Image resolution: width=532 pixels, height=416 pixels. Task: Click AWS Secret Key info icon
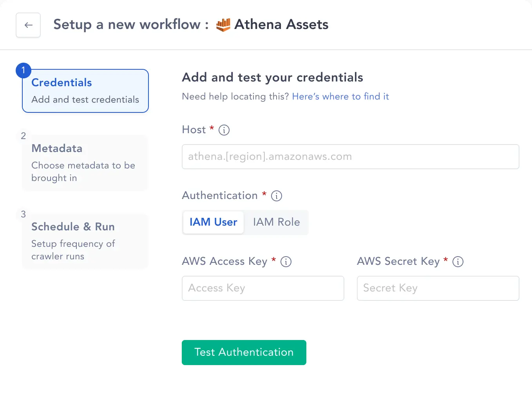(458, 262)
